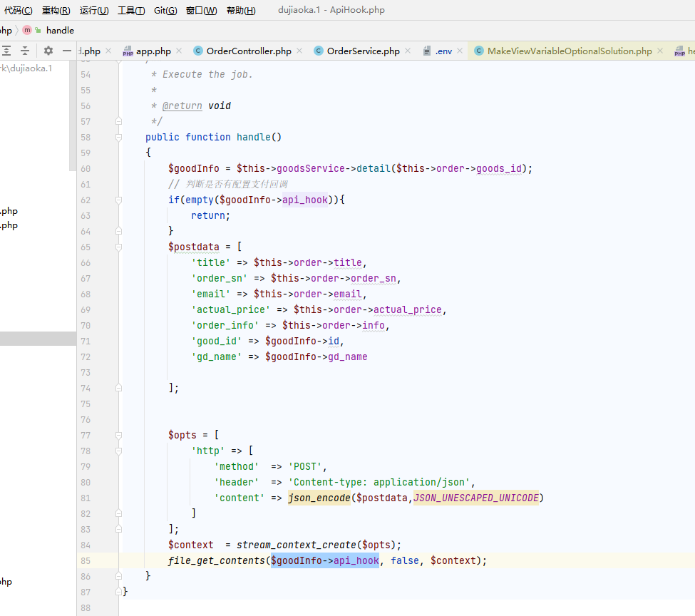Click class icon on MakeViewVariableOptionalSolution.php tab
The height and width of the screenshot is (616, 695).
click(x=479, y=51)
